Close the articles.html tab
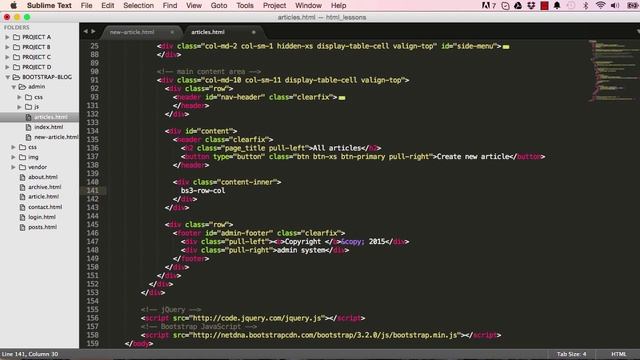640x360 pixels. point(253,32)
